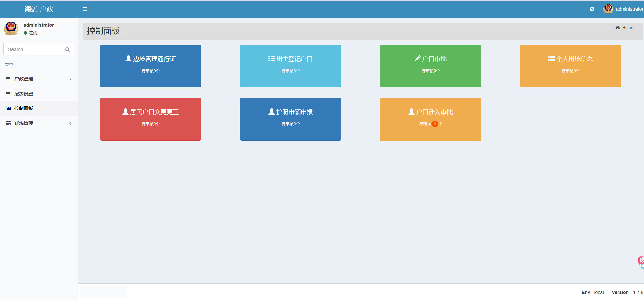Open the administrator user menu in top bar

pyautogui.click(x=623, y=9)
